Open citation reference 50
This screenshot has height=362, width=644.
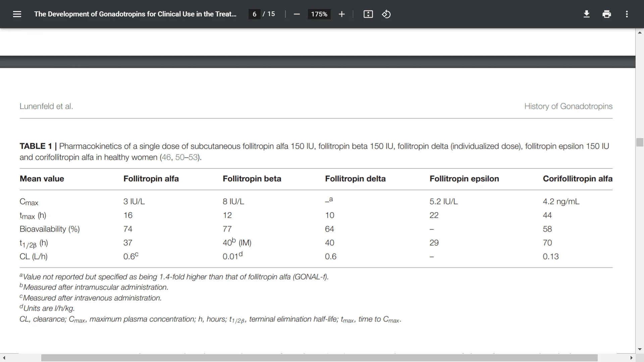click(180, 157)
